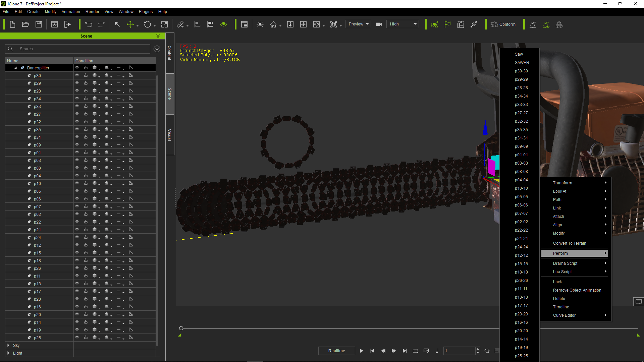
Task: Jump to the last frame
Action: [x=405, y=351]
